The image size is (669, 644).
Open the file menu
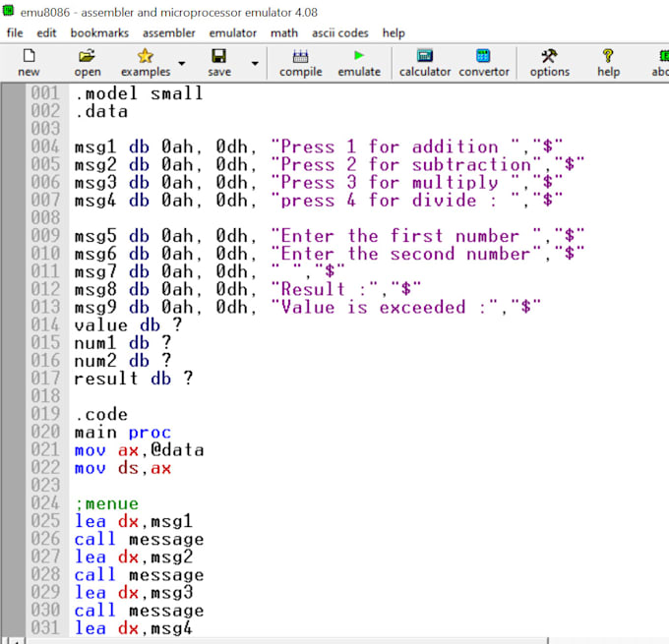(x=15, y=32)
